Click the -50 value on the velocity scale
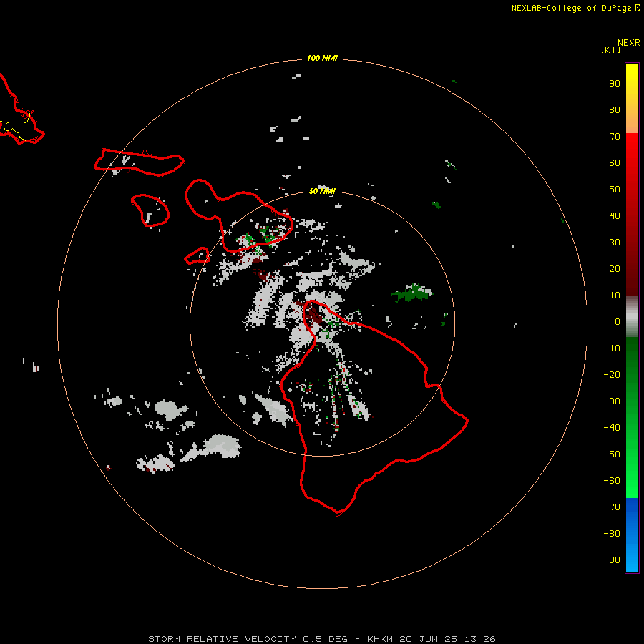Image resolution: width=644 pixels, height=644 pixels. 612,454
